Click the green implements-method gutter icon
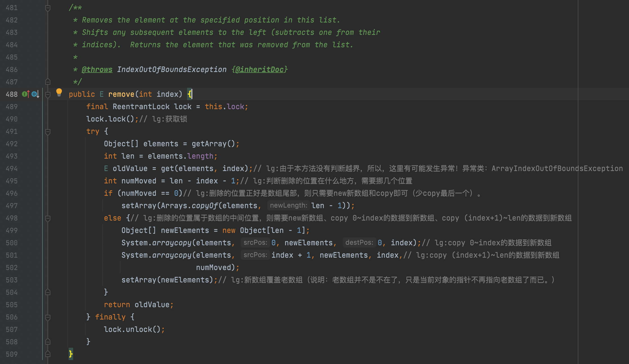This screenshot has width=629, height=364. [x=26, y=94]
